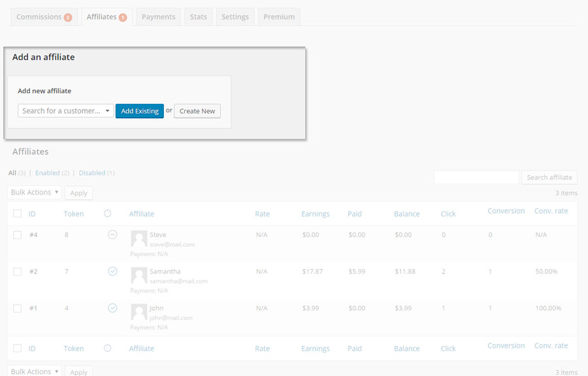Filter list by Disabled affiliates link
588x376 pixels.
tap(96, 173)
